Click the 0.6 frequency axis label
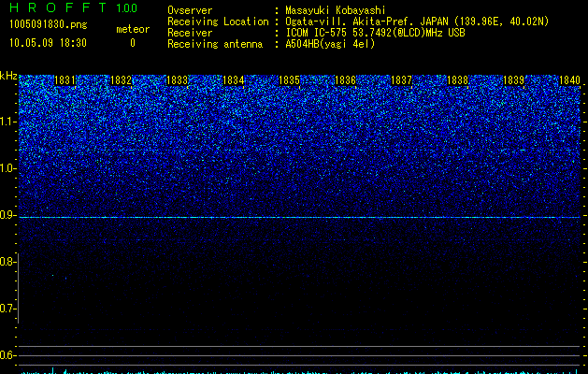This screenshot has width=588, height=374. point(8,355)
